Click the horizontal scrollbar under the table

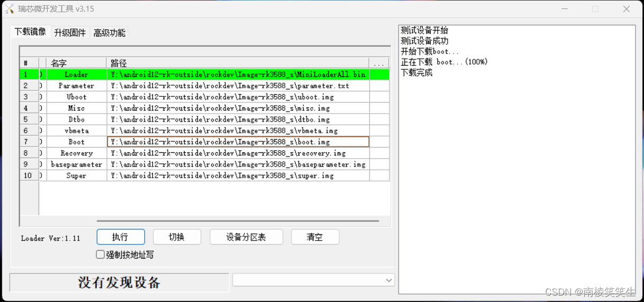click(238, 221)
